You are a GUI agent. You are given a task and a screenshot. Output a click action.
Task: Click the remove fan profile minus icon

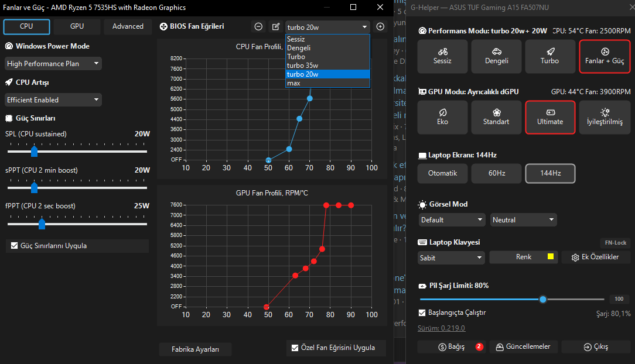258,27
